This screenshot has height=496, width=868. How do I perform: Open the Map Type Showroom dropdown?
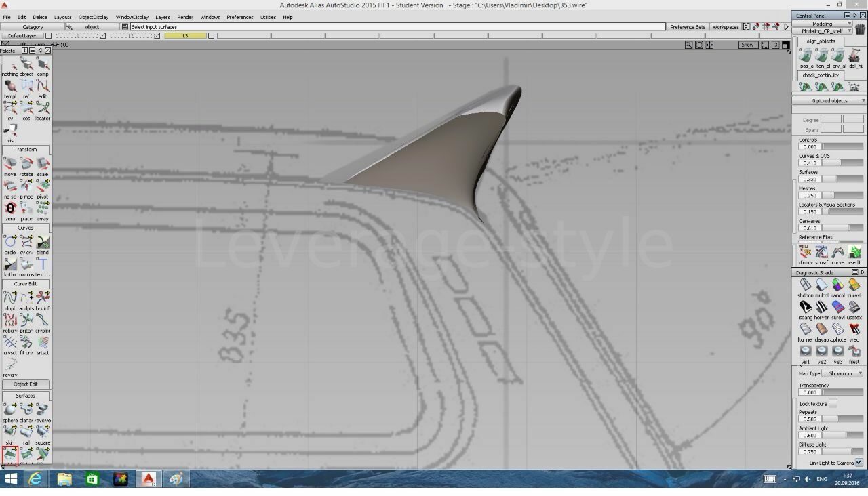coord(842,373)
